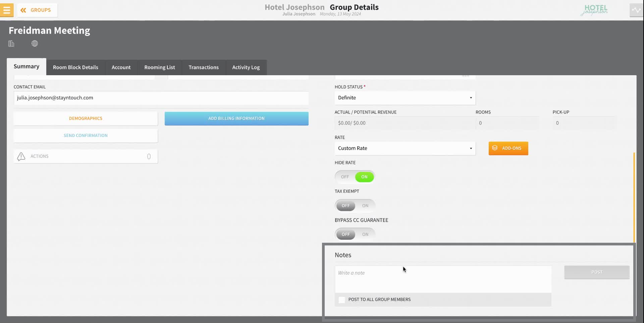Click the orange vertical scrollbar
This screenshot has width=644, height=323.
coord(634,197)
